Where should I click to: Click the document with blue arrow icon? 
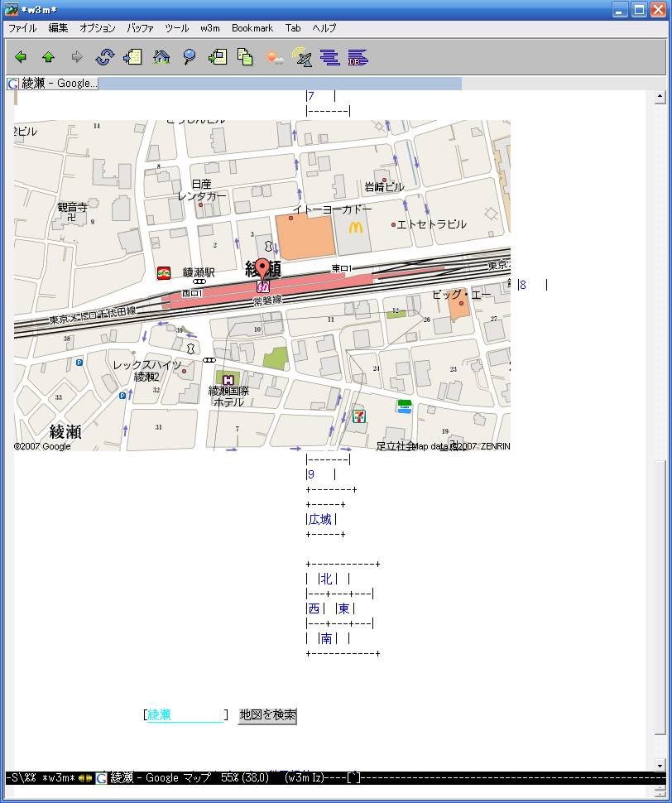tap(132, 57)
